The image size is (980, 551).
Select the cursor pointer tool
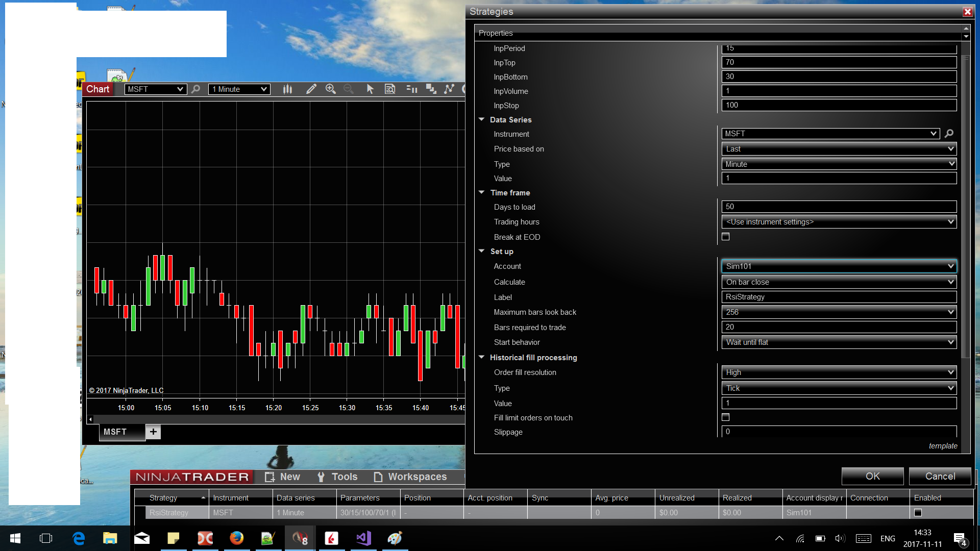[370, 89]
